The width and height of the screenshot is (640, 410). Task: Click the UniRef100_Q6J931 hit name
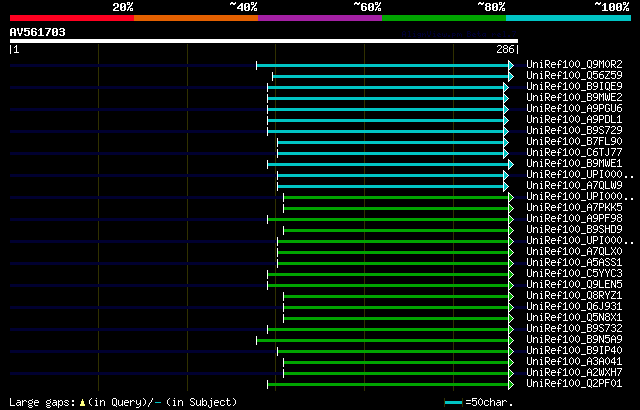574,307
